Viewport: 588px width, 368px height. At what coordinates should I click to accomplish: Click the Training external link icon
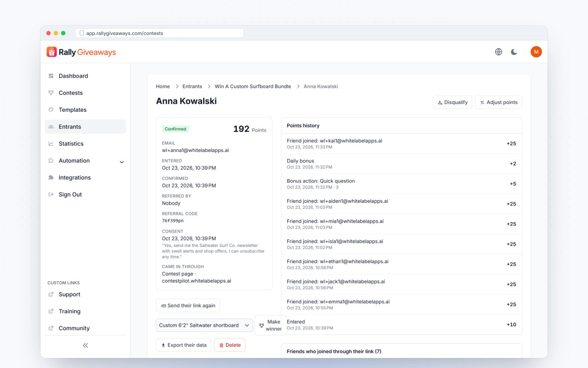[x=51, y=311]
